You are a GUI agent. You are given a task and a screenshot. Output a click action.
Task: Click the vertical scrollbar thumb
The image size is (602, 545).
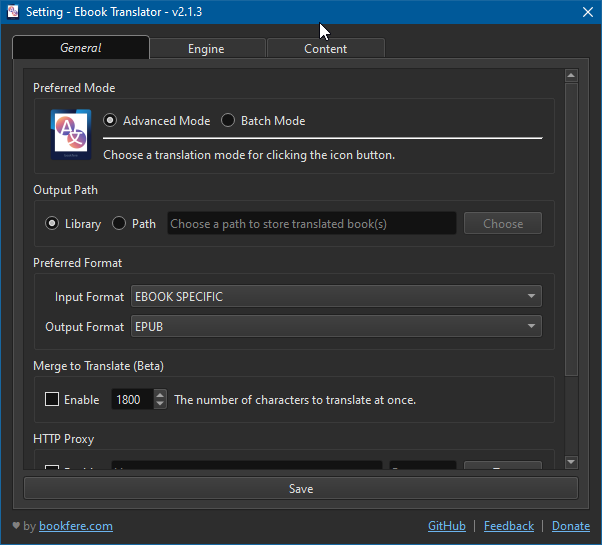coord(571,230)
